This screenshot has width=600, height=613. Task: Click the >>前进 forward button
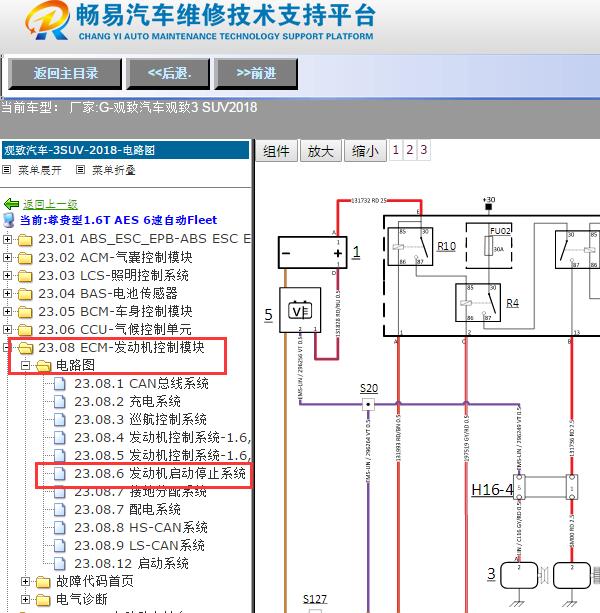tap(256, 73)
